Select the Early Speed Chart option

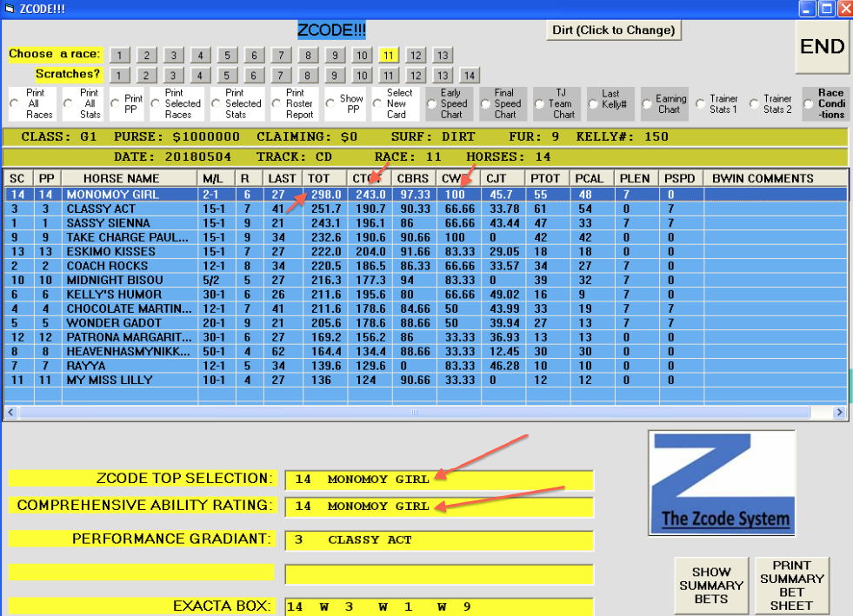click(431, 104)
